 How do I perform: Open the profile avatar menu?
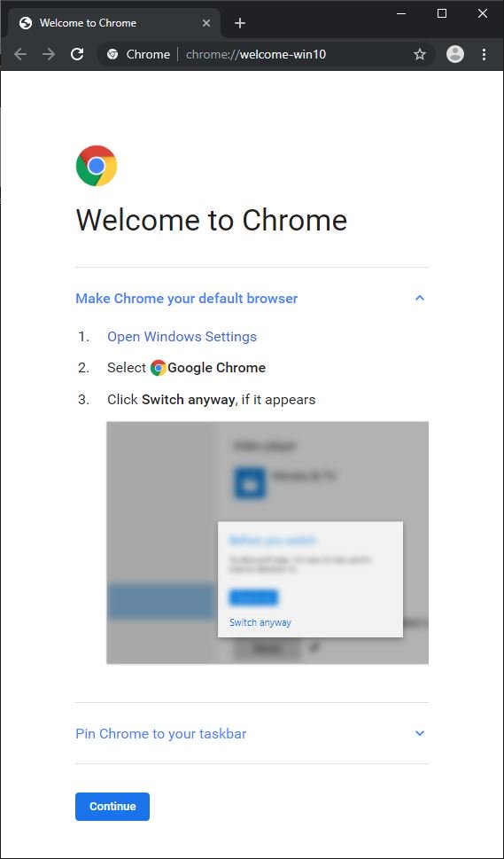454,54
